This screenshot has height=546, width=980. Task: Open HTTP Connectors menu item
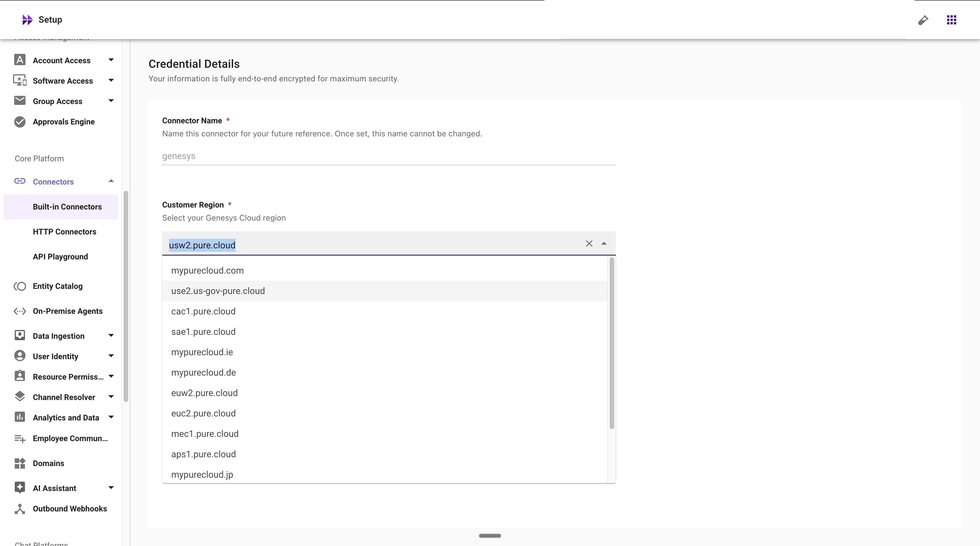[61, 232]
